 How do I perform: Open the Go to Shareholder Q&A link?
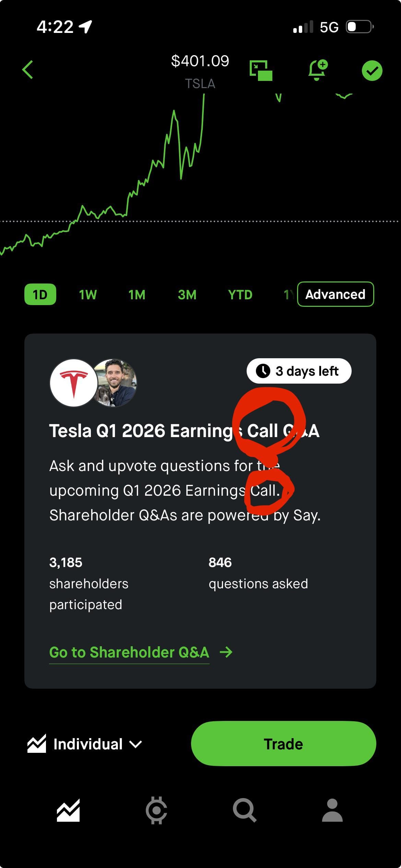coord(129,652)
